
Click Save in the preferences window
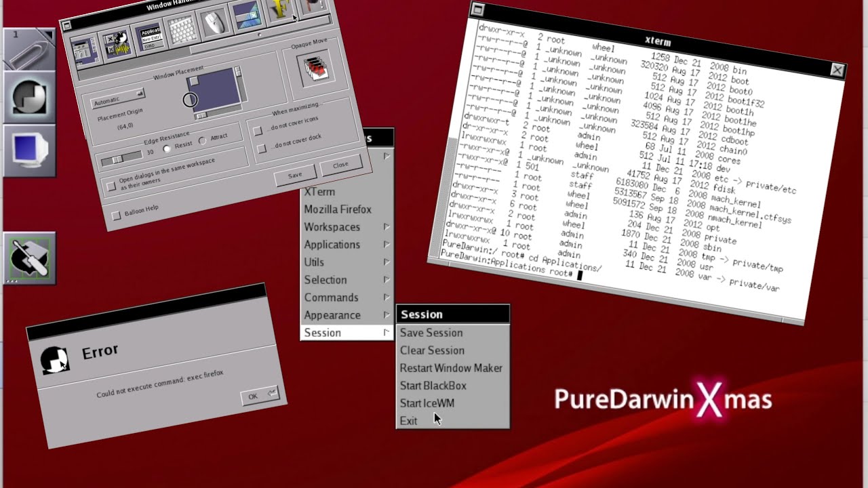295,175
